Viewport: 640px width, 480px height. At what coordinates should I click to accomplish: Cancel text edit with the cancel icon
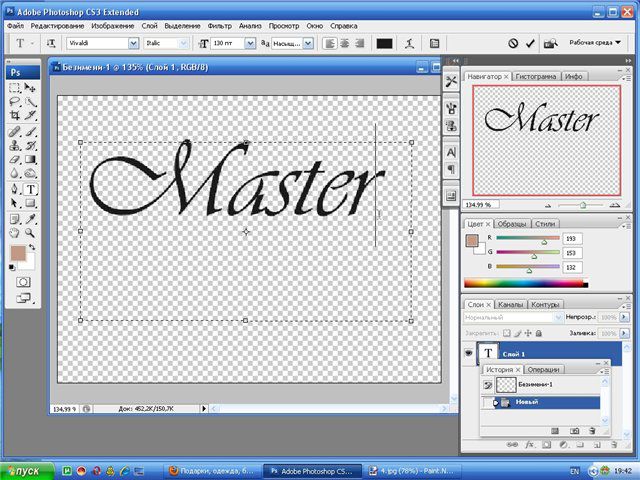(x=512, y=44)
